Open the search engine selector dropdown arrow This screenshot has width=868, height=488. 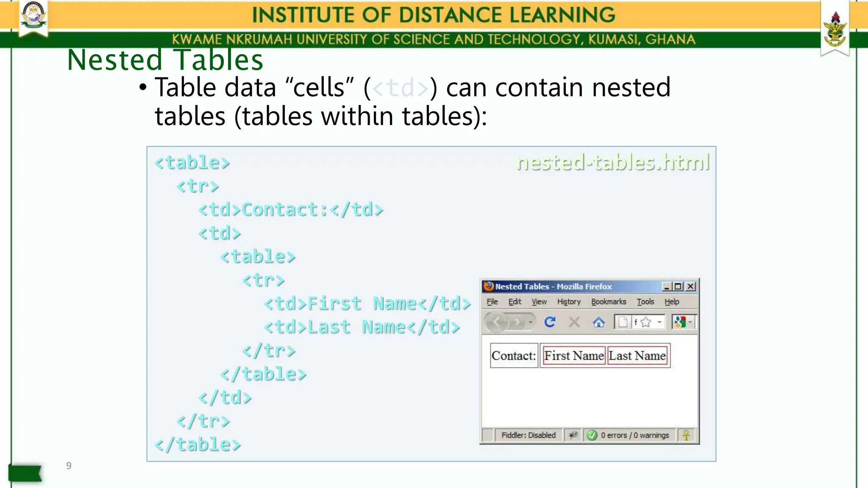tap(690, 322)
